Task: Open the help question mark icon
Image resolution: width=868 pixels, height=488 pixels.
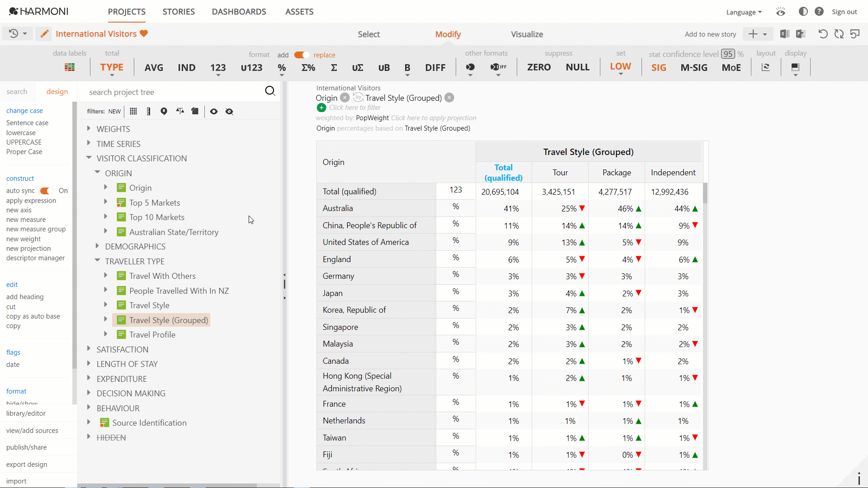Action: point(819,12)
